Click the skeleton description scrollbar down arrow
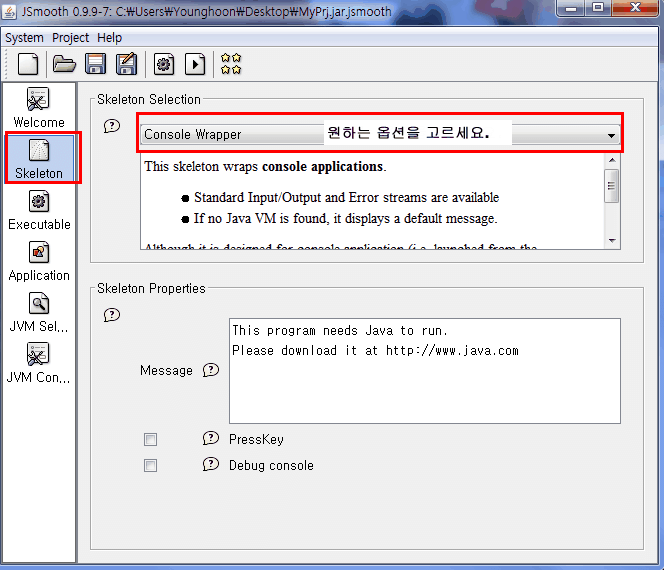 click(612, 240)
